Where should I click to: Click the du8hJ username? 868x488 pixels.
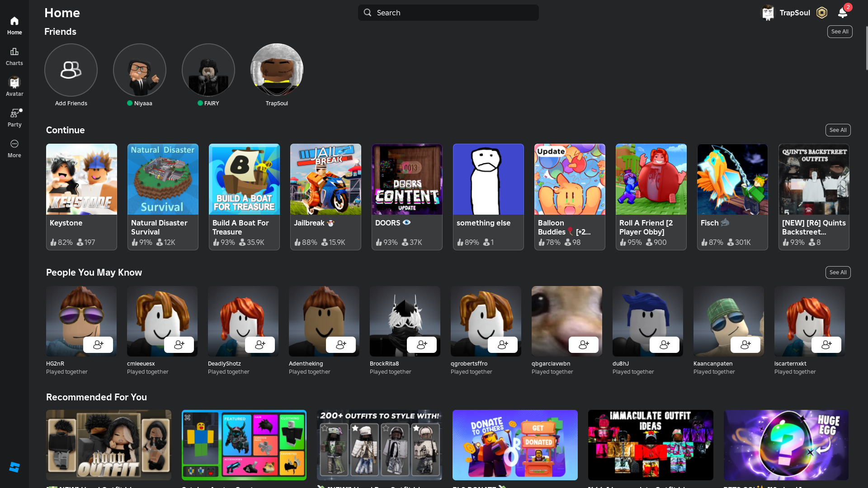click(621, 364)
